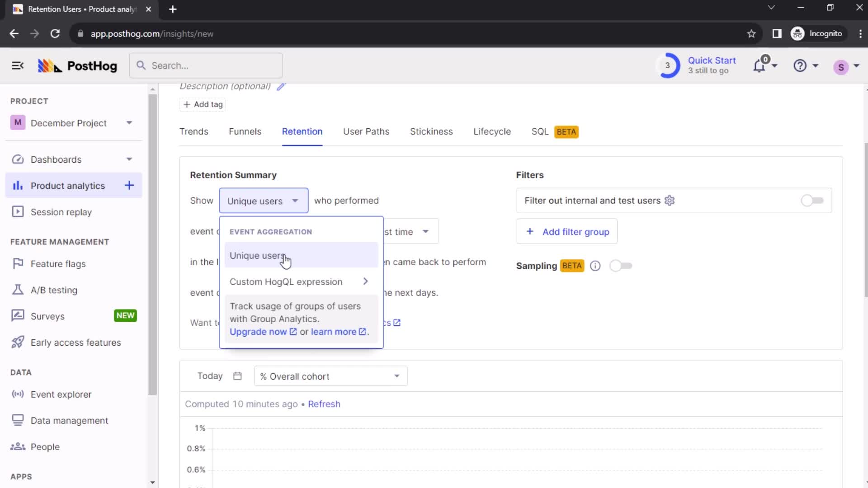This screenshot has width=868, height=488.
Task: Click the Quick Start progress circle
Action: (667, 66)
